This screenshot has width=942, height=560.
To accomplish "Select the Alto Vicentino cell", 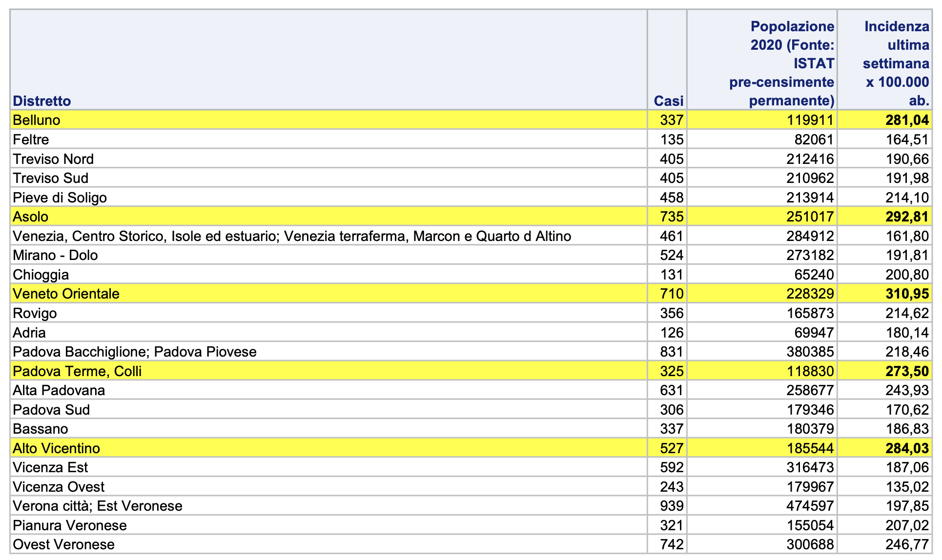I will point(329,448).
